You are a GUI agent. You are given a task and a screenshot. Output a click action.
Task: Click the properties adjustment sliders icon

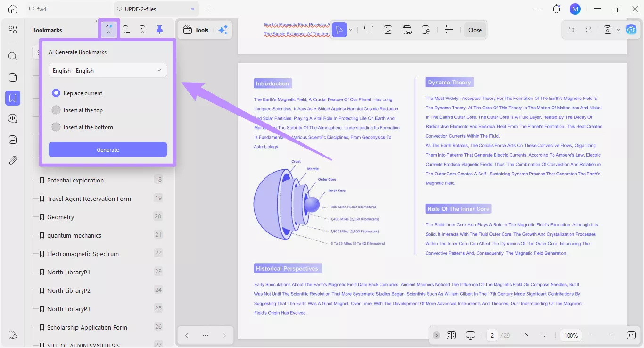tap(449, 30)
